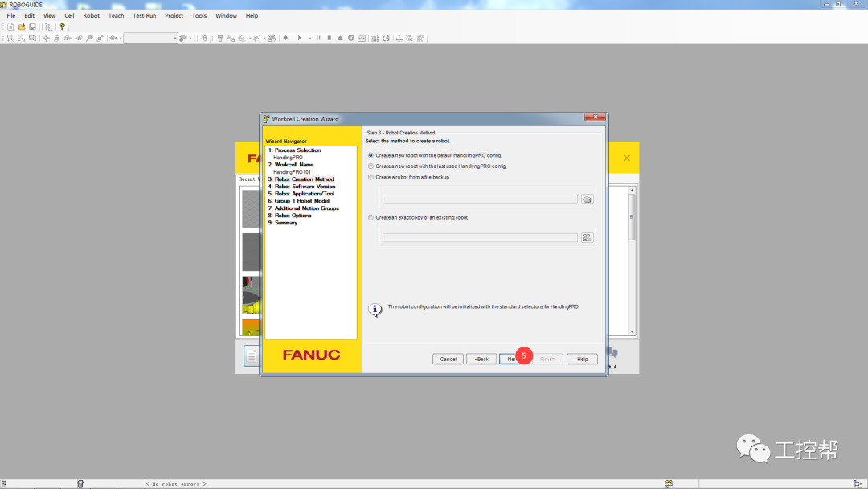Select 'Create a new robot with the default HandlingPRO config'
The image size is (868, 489).
tap(371, 155)
